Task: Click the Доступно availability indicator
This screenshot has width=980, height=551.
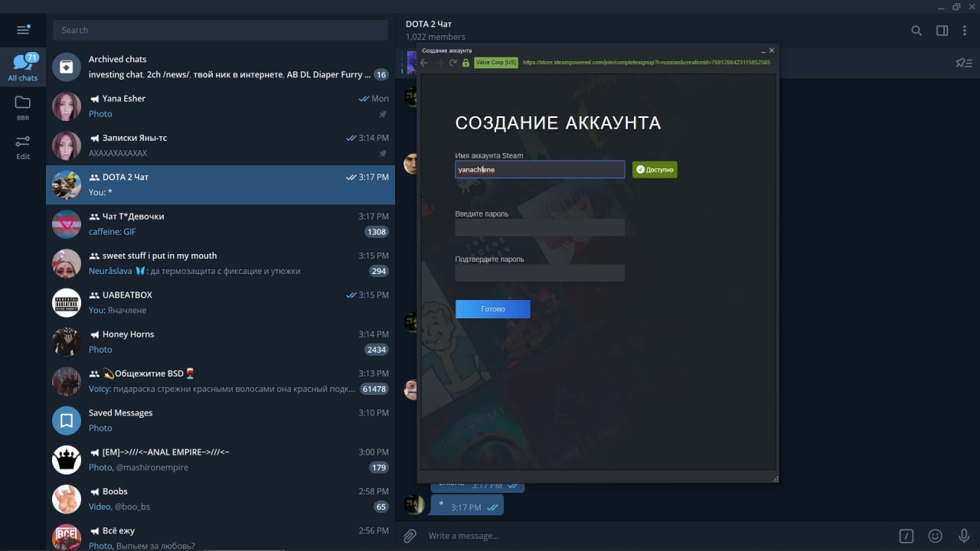Action: [x=655, y=169]
